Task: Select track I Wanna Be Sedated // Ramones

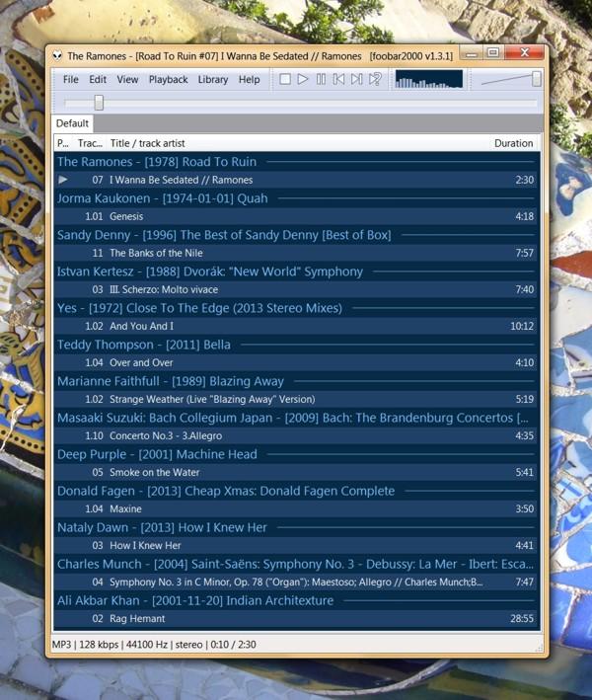Action: tap(297, 180)
